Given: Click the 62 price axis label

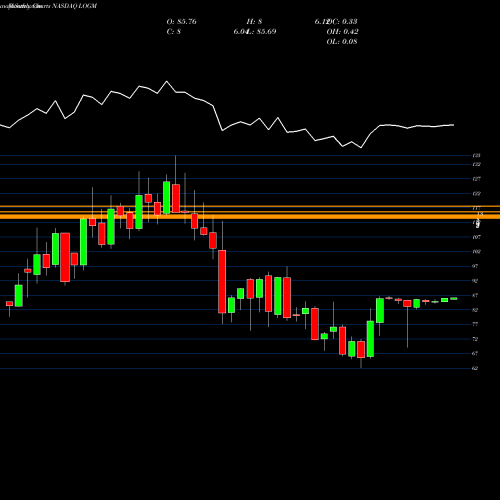Looking at the screenshot, I should (475, 368).
